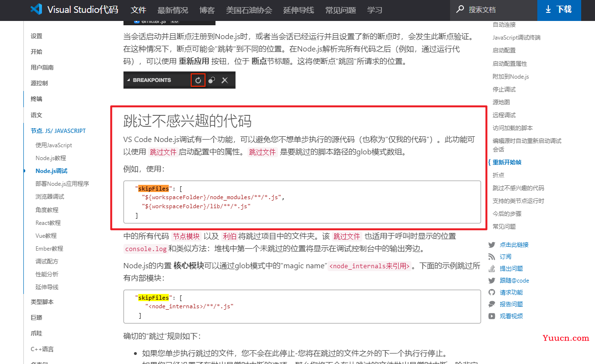Open Ember教程 sidebar page
Screen dimensions: 595x364
point(49,248)
